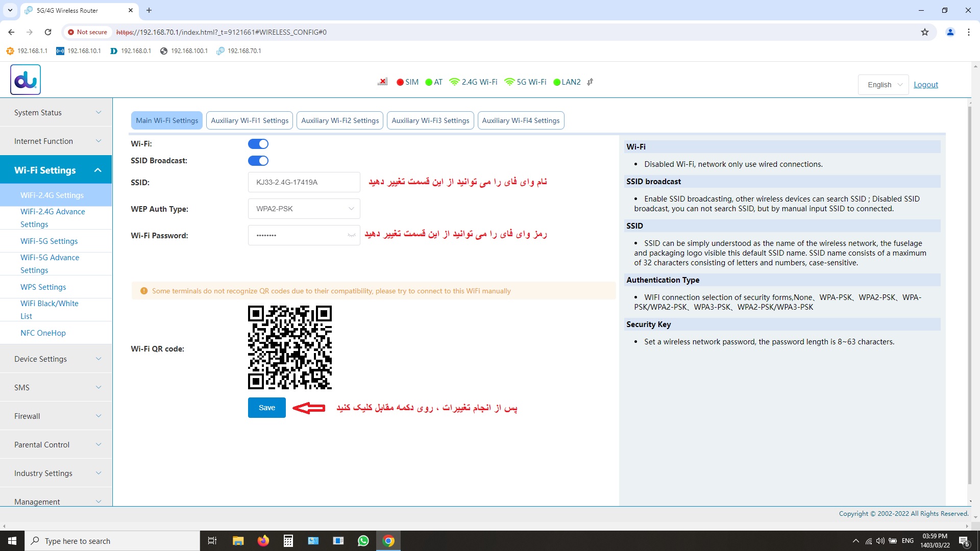Click the 5G Wi-Fi status icon
This screenshot has height=551, width=980.
pyautogui.click(x=509, y=82)
